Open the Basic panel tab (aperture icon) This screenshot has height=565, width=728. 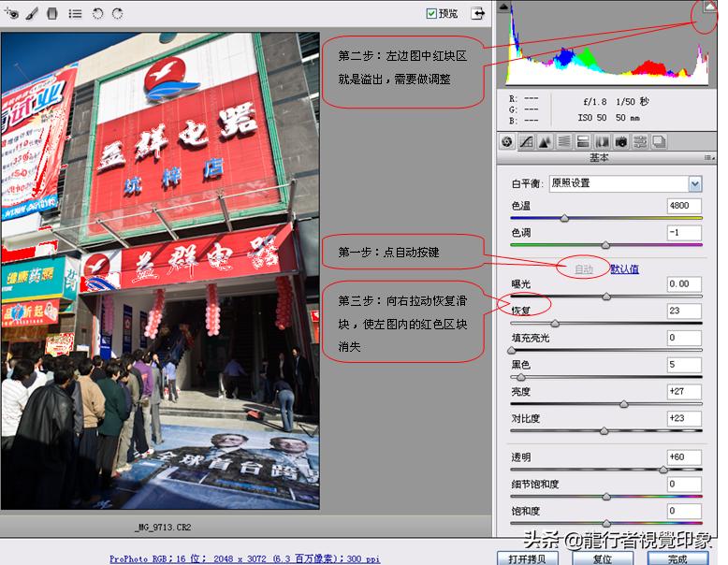tap(507, 141)
